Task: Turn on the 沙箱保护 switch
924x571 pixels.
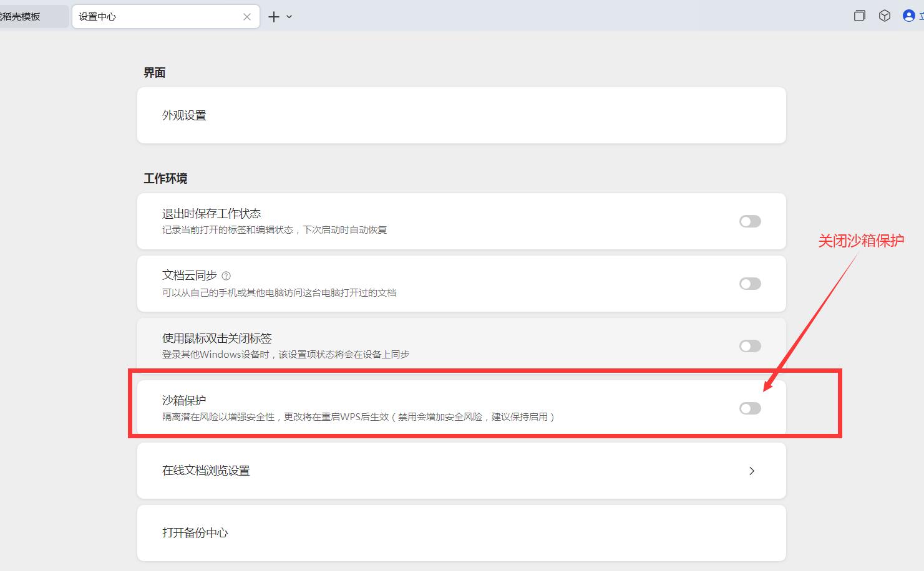Action: 750,408
